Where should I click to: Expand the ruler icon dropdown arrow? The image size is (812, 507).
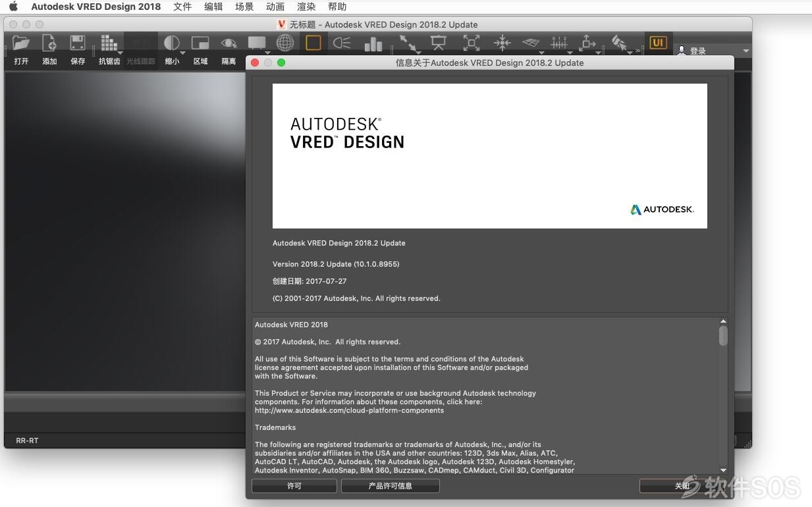[x=570, y=53]
